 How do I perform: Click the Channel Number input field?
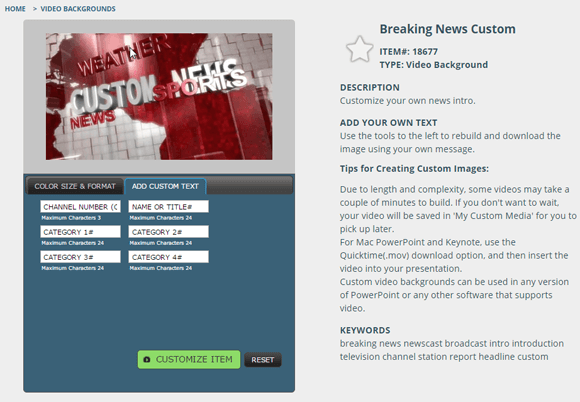pyautogui.click(x=80, y=207)
